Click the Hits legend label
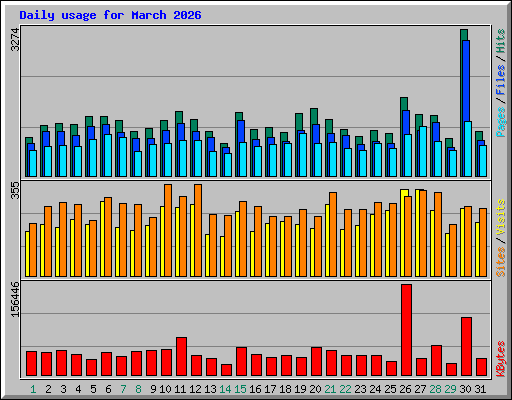The width and height of the screenshot is (512, 400). tap(501, 41)
